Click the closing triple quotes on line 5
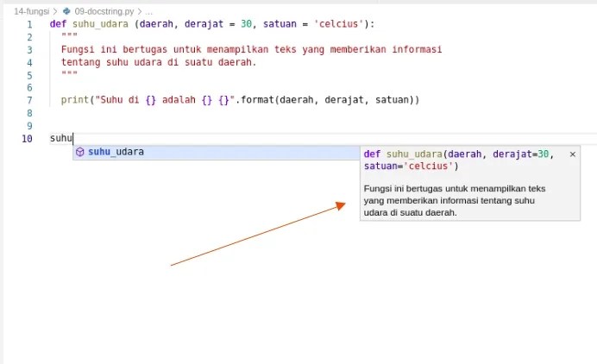The height and width of the screenshot is (364, 597). tap(69, 75)
